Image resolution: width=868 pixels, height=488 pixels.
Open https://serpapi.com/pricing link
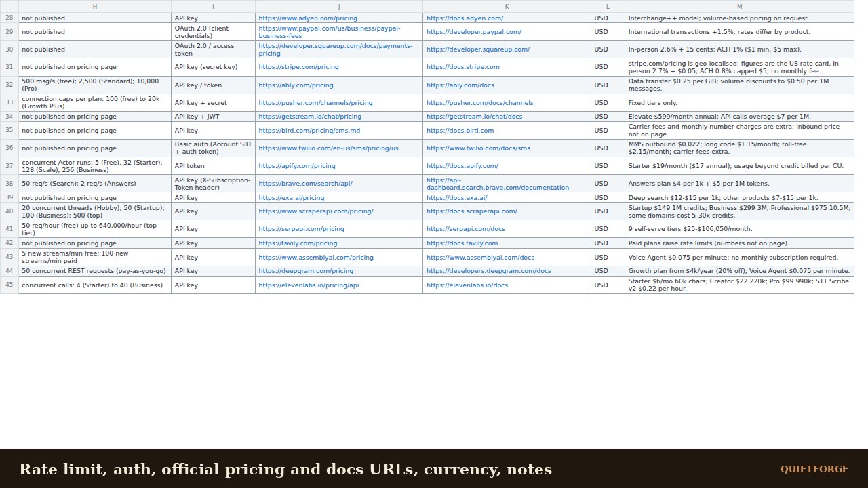[x=301, y=229]
